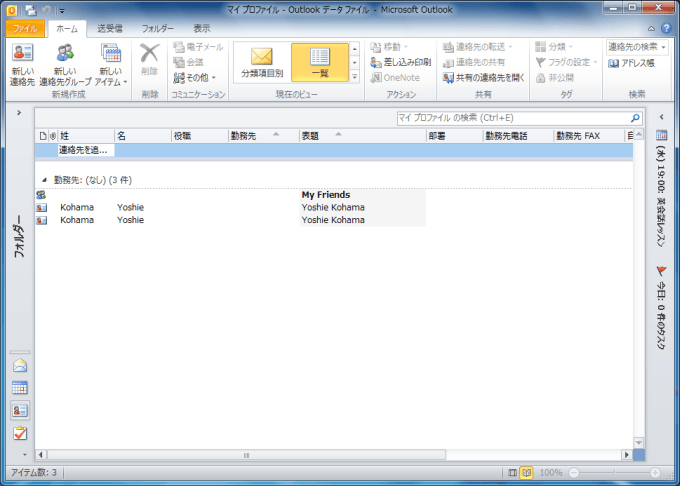Switch to the ホーム tab

click(x=67, y=29)
